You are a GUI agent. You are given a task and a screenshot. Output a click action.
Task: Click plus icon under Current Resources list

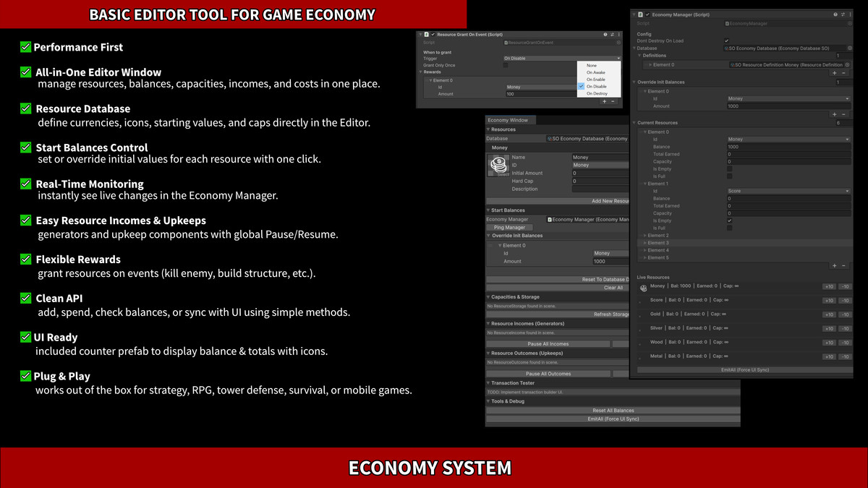(834, 265)
